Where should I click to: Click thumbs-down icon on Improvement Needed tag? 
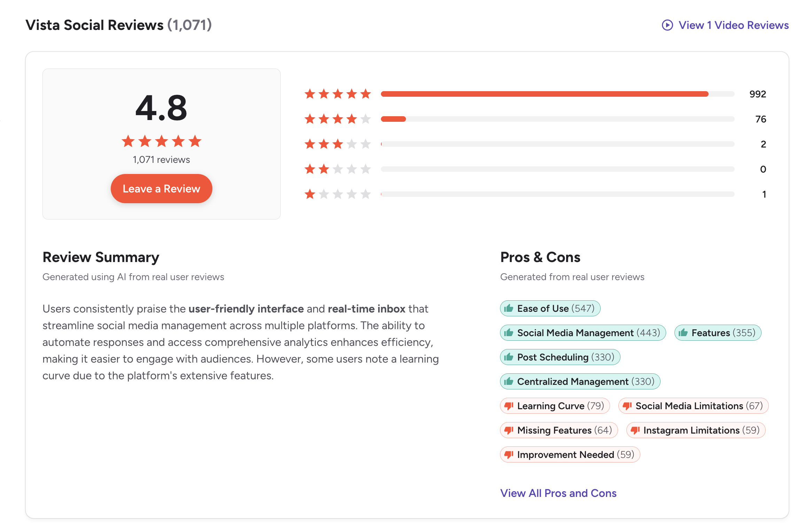509,455
